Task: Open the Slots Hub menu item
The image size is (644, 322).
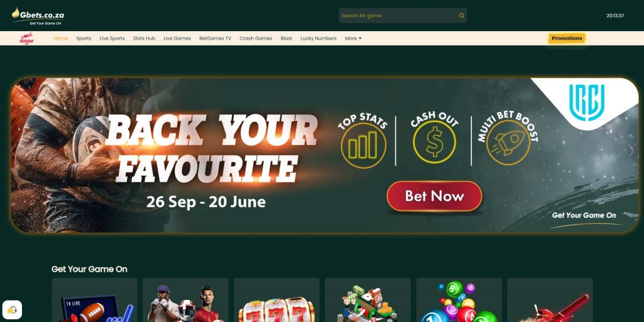Action: [x=144, y=38]
